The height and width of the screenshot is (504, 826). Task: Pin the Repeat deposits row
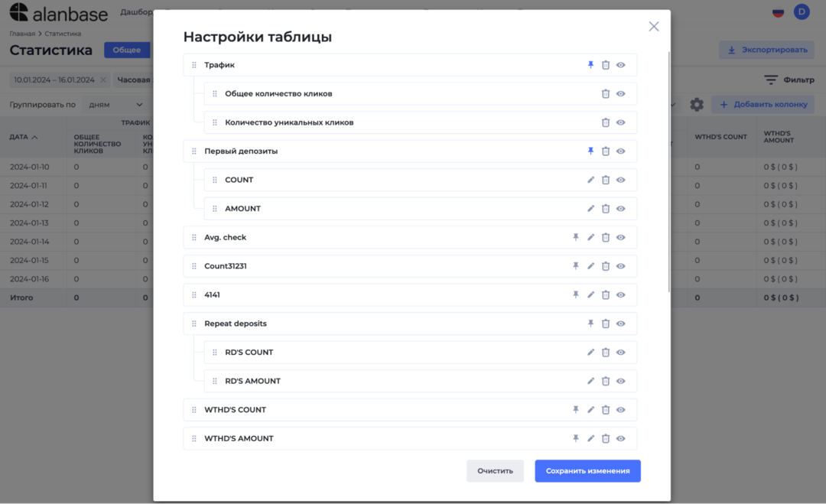pos(590,324)
